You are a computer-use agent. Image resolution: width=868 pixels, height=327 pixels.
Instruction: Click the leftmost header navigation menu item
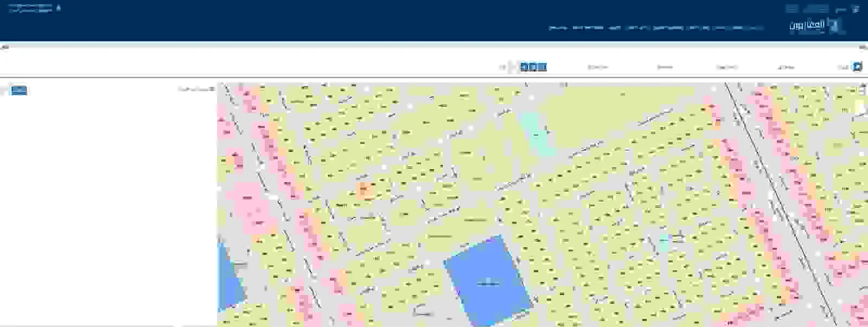click(558, 28)
